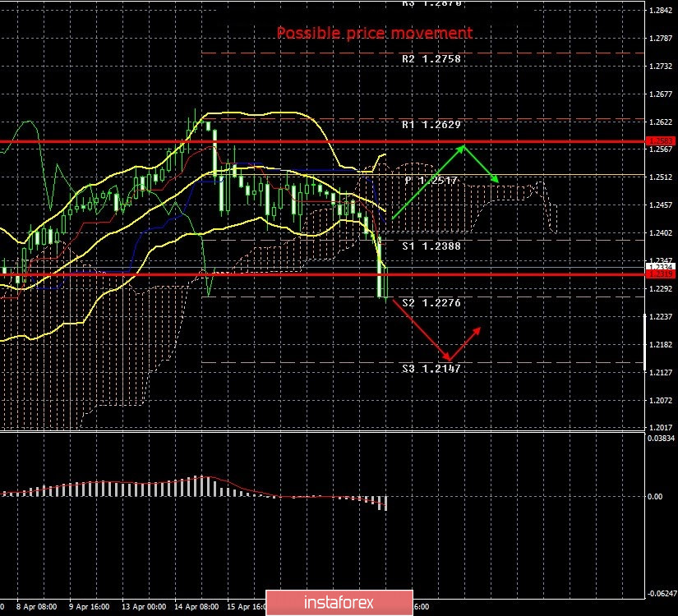
Task: Click the 1.2457 price scale value
Action: 661,205
